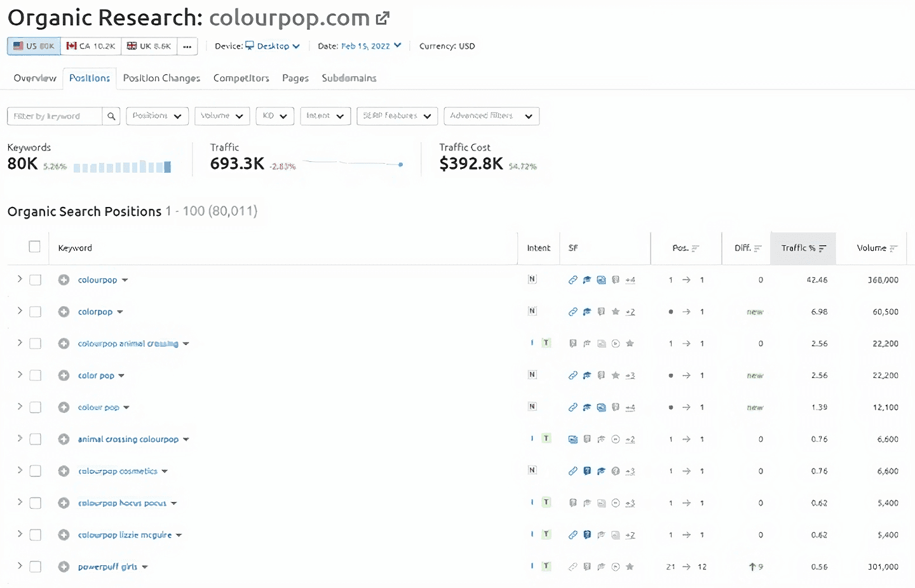Click sitelinks icon in colourpop lizzie mcguire row
The image size is (915, 588).
click(x=573, y=535)
